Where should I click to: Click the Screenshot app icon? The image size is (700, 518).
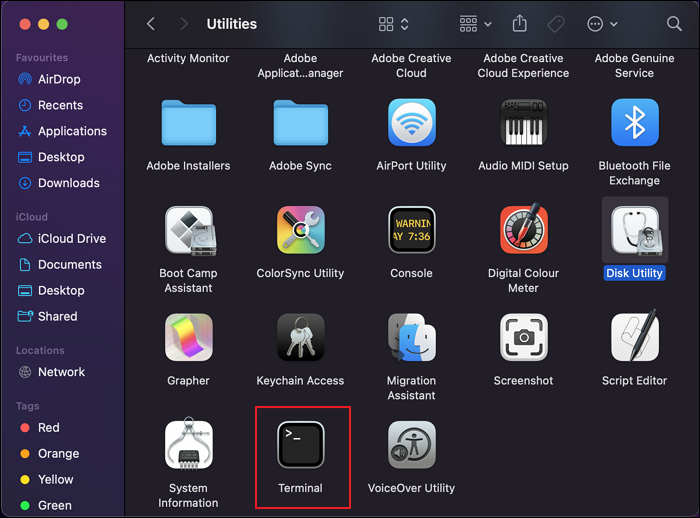coord(523,337)
